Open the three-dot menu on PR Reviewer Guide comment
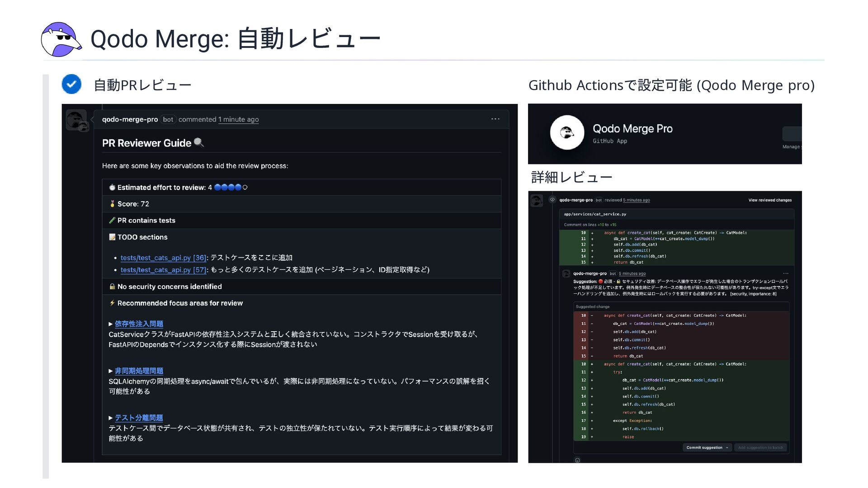The image size is (868, 488). [x=495, y=119]
